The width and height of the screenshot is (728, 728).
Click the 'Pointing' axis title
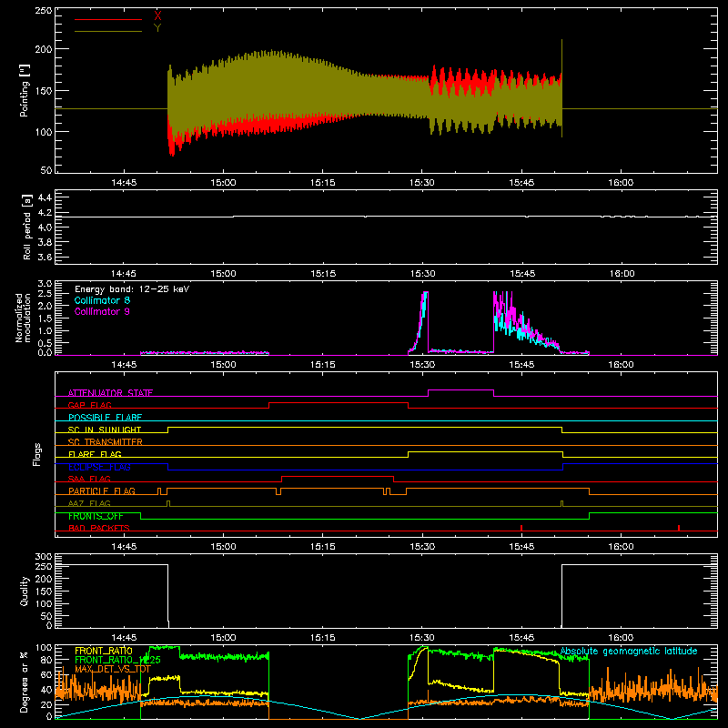tap(25, 90)
